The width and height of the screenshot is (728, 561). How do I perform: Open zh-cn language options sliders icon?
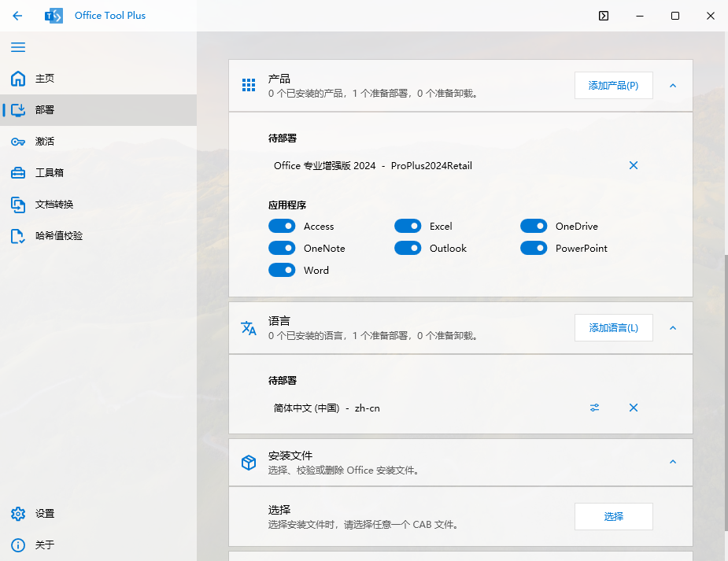click(x=594, y=408)
